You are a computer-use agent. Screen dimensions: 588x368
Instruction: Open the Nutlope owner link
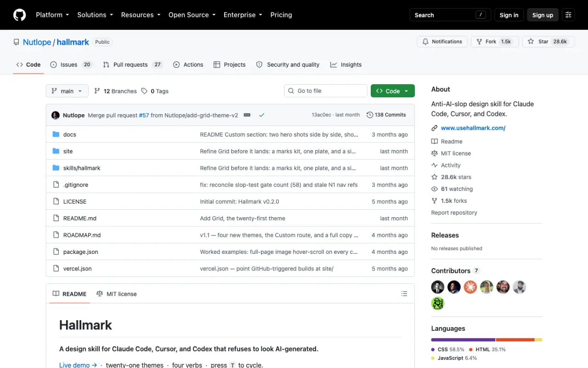pyautogui.click(x=37, y=42)
